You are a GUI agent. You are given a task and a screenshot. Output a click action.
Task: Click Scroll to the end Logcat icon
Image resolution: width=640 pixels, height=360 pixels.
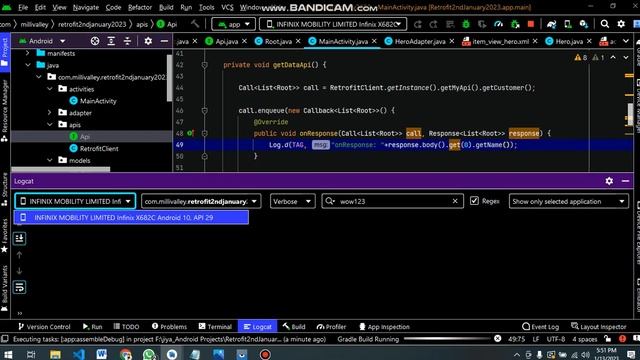(x=19, y=238)
